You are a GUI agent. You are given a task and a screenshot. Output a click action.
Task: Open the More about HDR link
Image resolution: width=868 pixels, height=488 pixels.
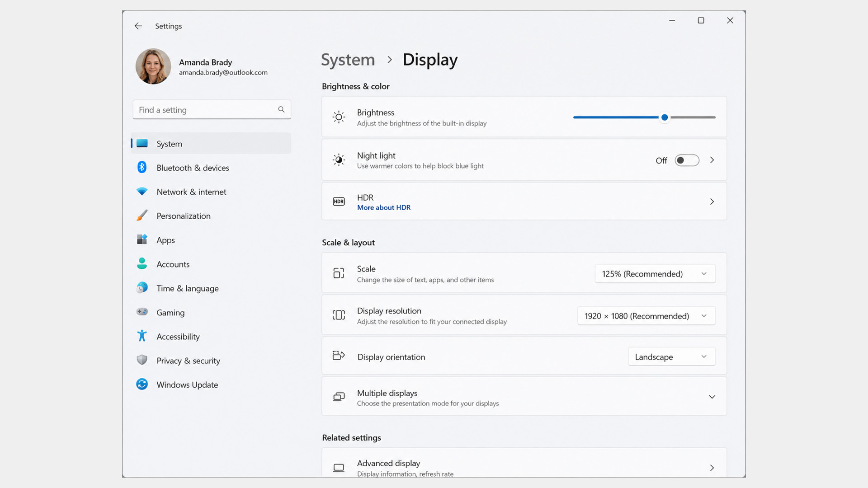(x=384, y=207)
